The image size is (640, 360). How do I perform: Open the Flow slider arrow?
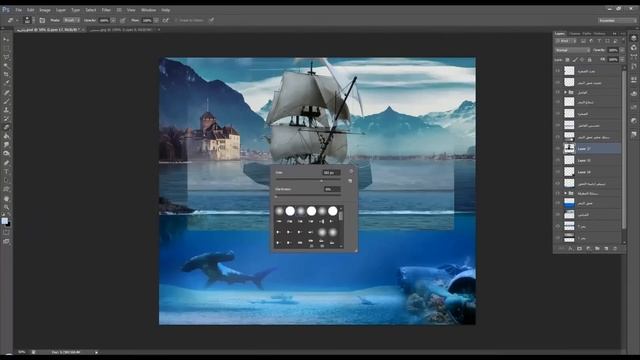[156, 20]
